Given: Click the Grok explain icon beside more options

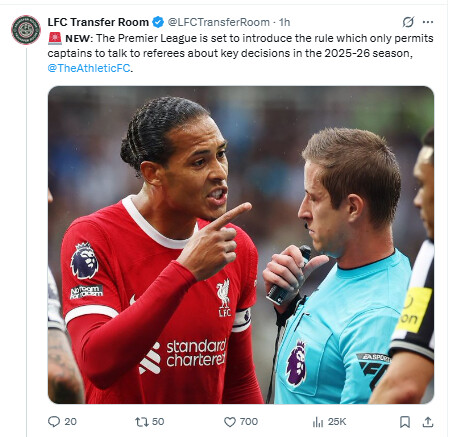Looking at the screenshot, I should pos(408,22).
